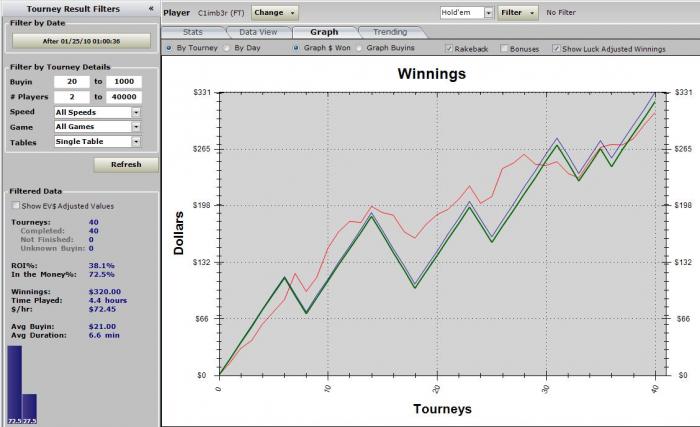Image resolution: width=700 pixels, height=427 pixels.
Task: Expand the Speed All Speeds dropdown
Action: click(136, 112)
